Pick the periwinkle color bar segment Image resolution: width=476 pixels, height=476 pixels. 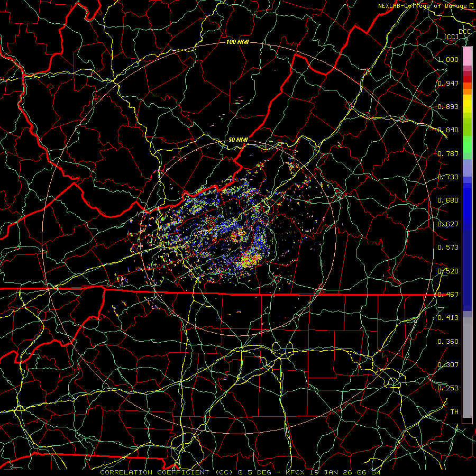pyautogui.click(x=467, y=168)
